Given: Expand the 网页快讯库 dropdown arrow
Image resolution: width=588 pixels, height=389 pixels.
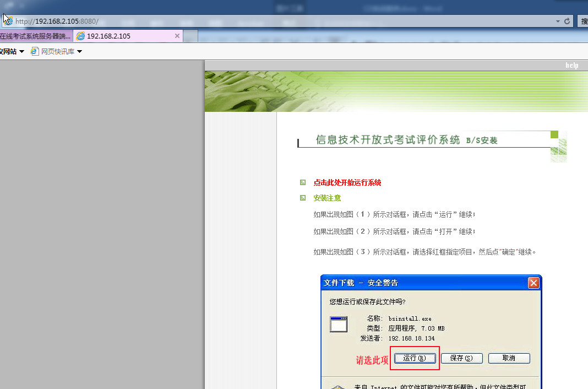Looking at the screenshot, I should [79, 52].
